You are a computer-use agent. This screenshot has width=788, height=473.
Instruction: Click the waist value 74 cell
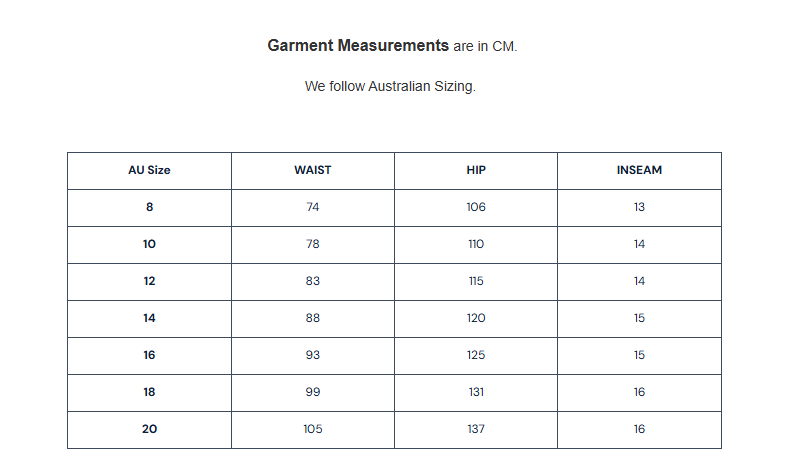(x=313, y=207)
